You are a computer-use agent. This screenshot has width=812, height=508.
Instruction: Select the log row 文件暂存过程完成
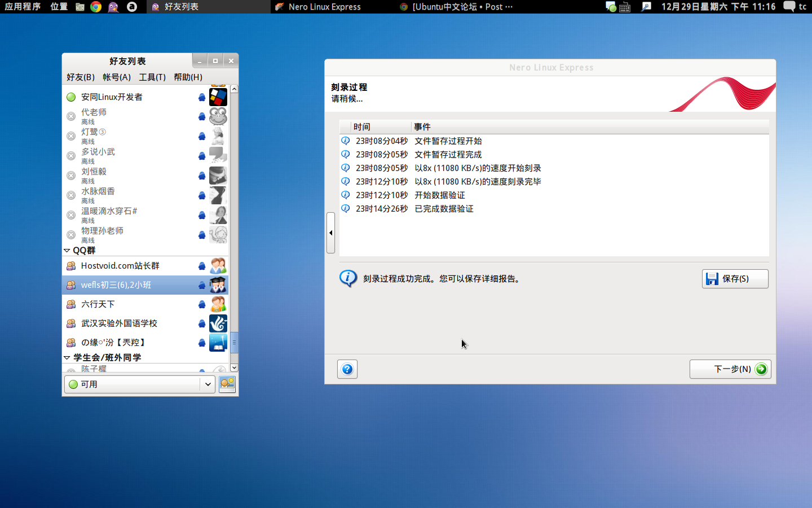[x=554, y=154]
